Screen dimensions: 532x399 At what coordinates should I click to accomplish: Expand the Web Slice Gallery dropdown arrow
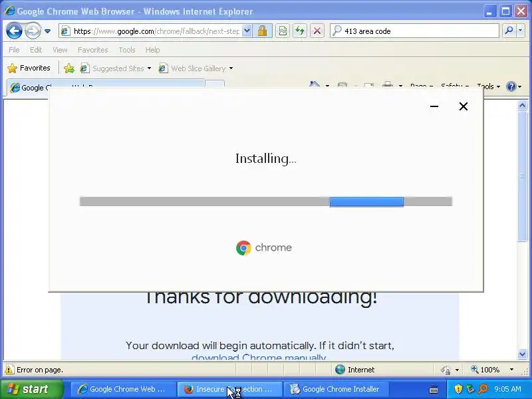pos(231,68)
